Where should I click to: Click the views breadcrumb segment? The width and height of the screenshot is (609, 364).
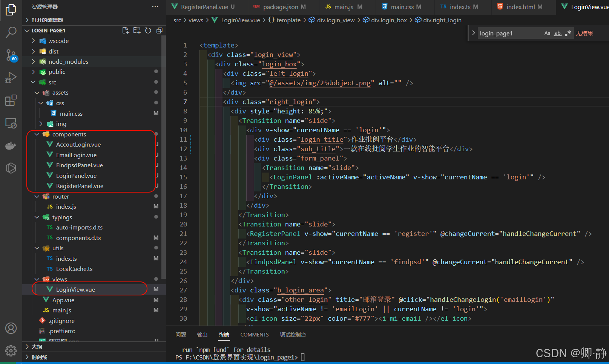tap(196, 20)
